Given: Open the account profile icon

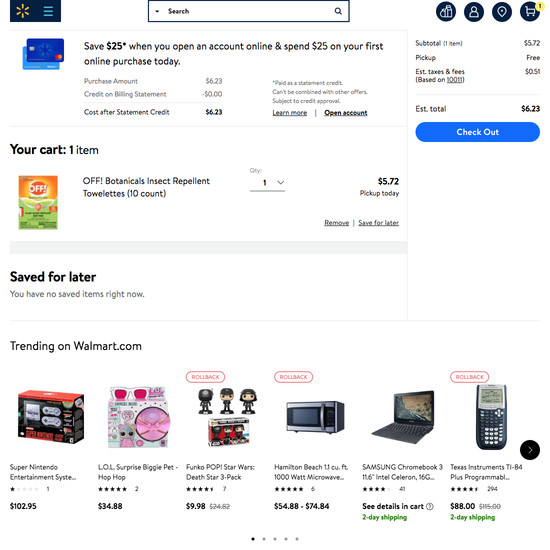Looking at the screenshot, I should (474, 12).
